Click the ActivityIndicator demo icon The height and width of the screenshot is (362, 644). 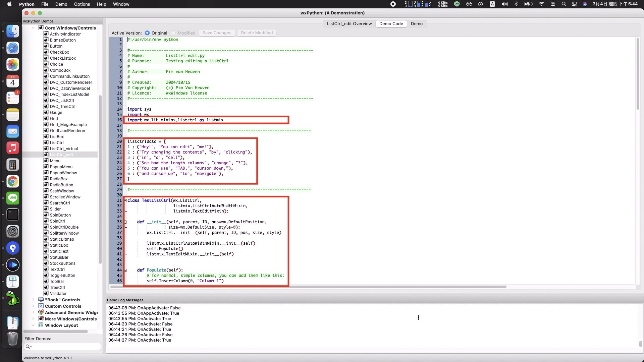pyautogui.click(x=46, y=34)
